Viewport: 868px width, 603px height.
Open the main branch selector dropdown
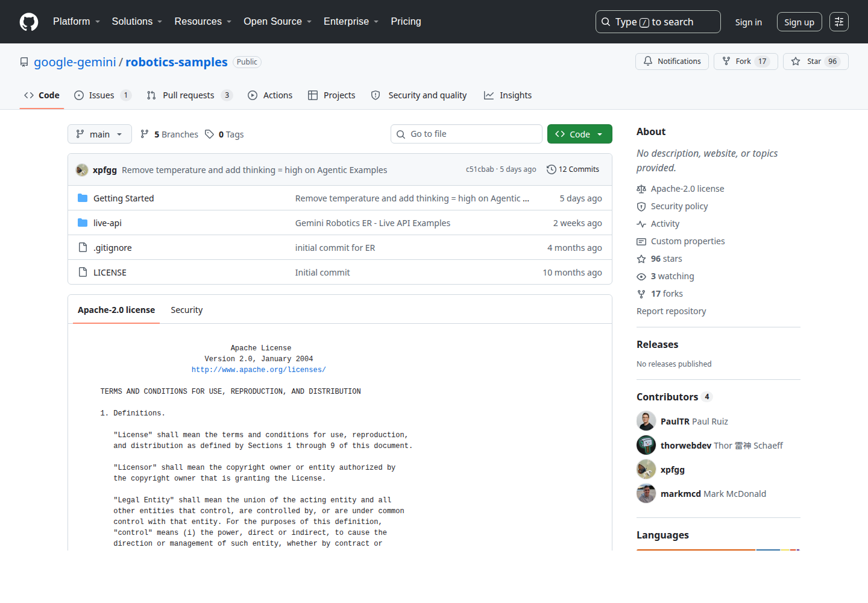[x=99, y=134]
